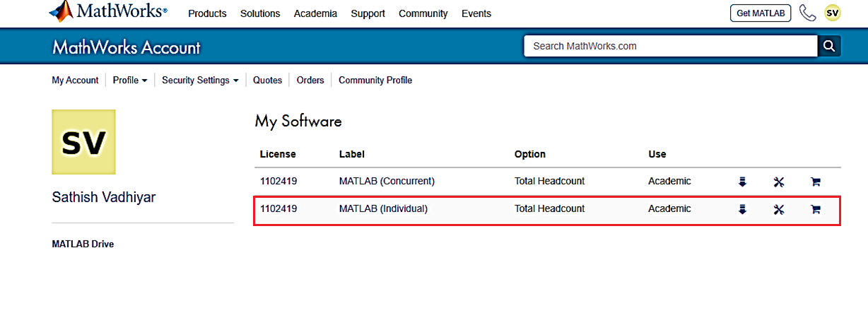Open manage tools icon for MATLAB (Individual)

[x=779, y=209]
